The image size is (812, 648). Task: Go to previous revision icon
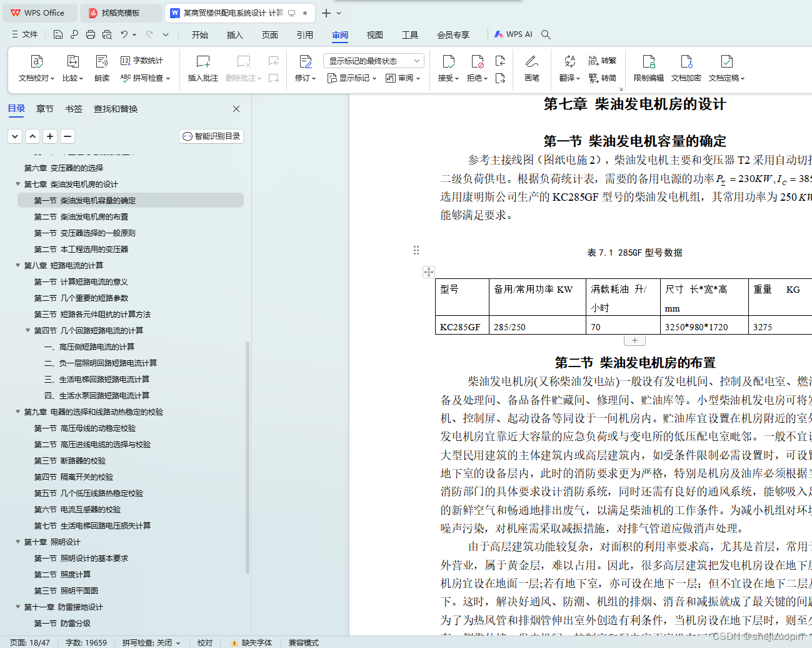click(500, 61)
